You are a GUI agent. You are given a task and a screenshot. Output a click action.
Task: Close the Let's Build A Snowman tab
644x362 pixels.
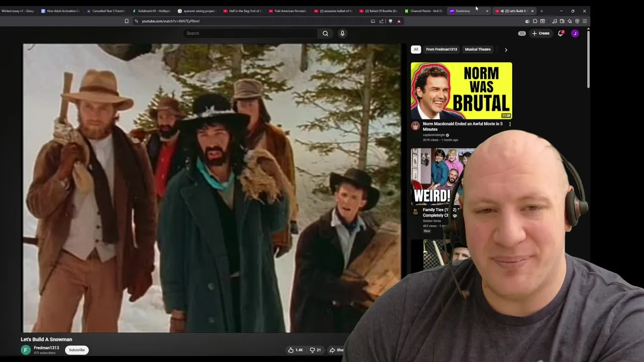click(532, 11)
